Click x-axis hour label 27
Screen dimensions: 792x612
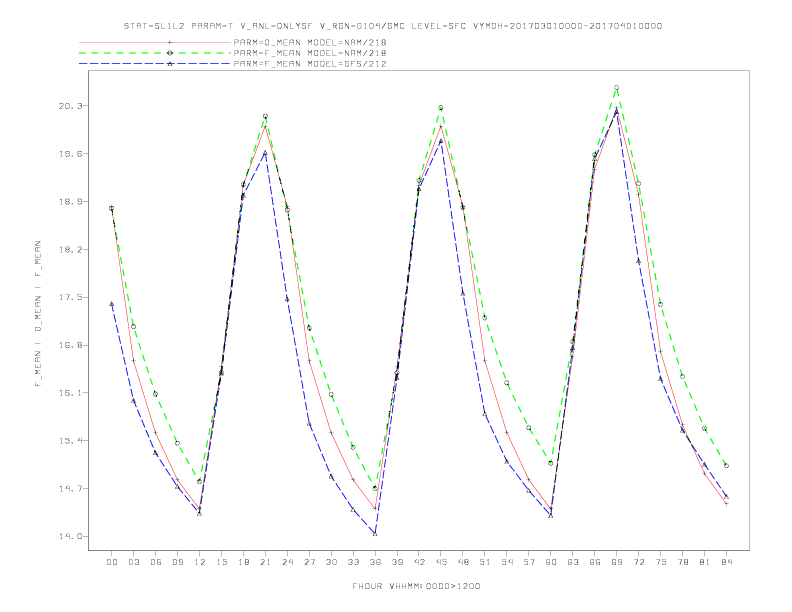tap(309, 562)
